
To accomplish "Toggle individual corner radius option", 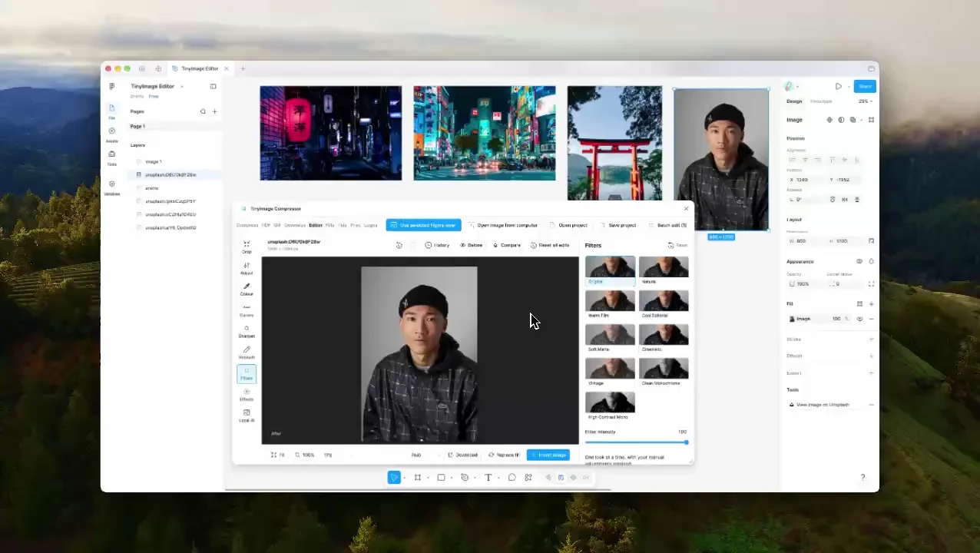I will point(871,284).
